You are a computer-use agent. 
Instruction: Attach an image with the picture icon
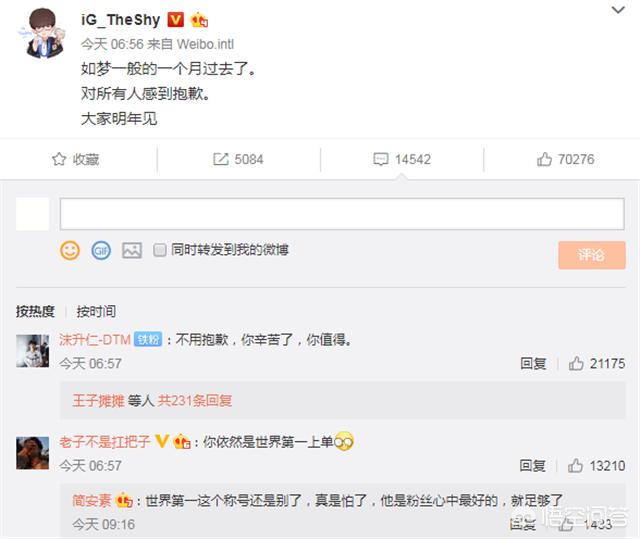pyautogui.click(x=132, y=250)
